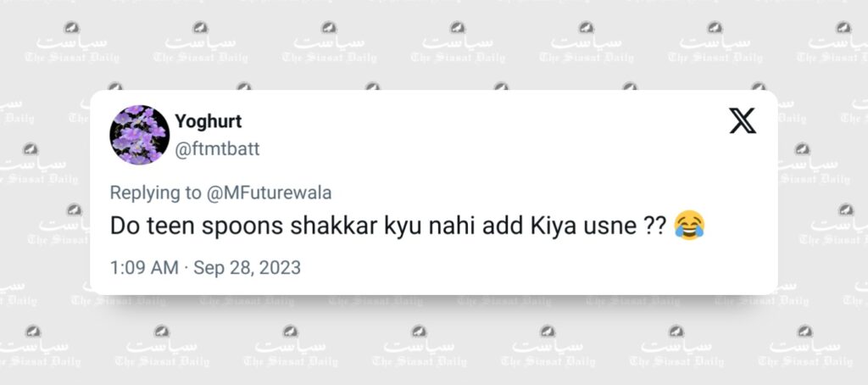Click the 1:09 AM timestamp
The image size is (868, 385).
point(144,268)
